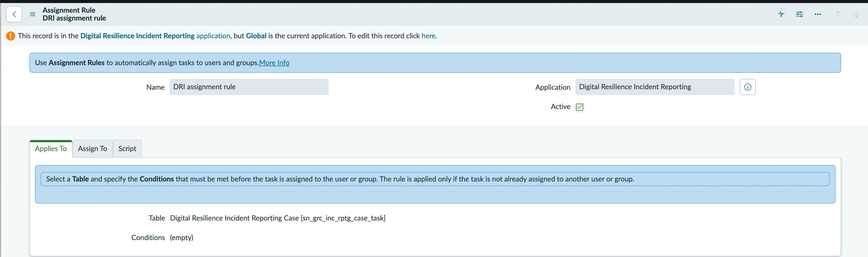
Task: Click the Name field input
Action: pos(249,87)
